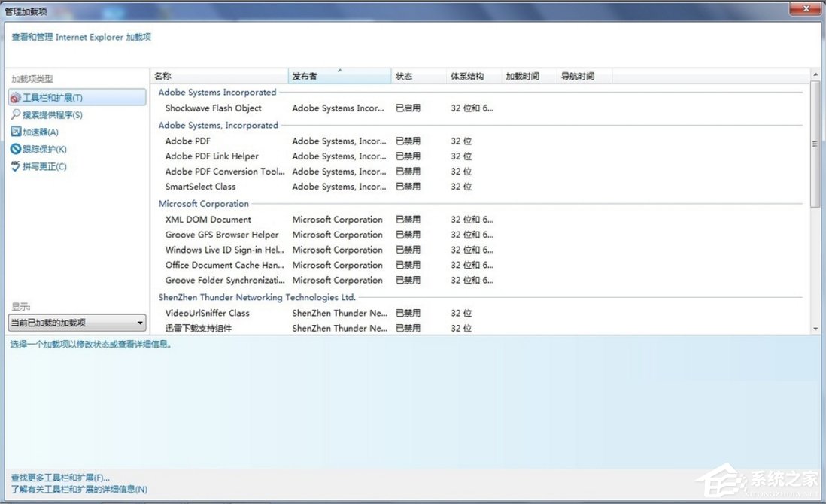Open 跟踪保护 settings

point(44,150)
